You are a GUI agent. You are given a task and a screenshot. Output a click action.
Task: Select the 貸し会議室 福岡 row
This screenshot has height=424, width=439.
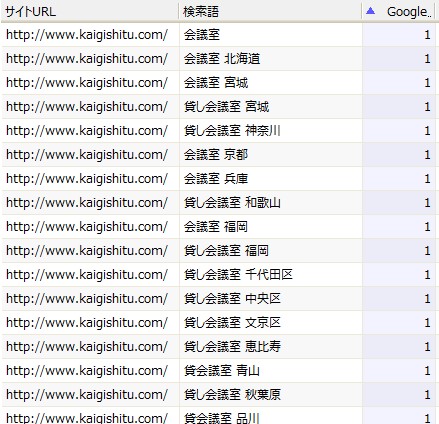(x=218, y=251)
